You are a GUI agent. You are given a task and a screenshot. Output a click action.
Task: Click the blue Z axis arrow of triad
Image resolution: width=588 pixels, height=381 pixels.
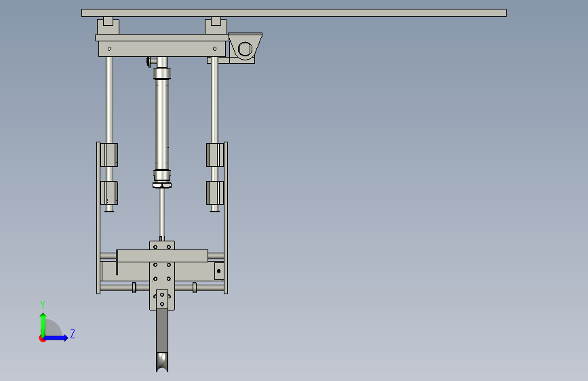[56, 338]
